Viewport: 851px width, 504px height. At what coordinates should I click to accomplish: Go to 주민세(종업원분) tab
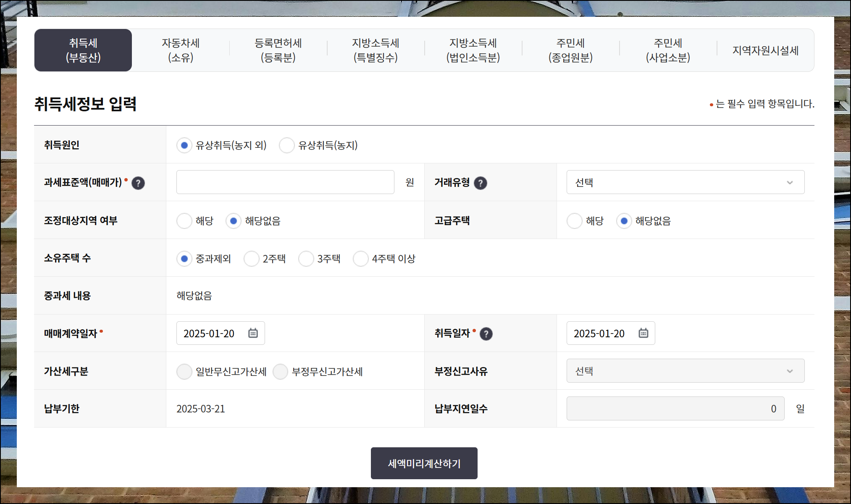pyautogui.click(x=570, y=50)
